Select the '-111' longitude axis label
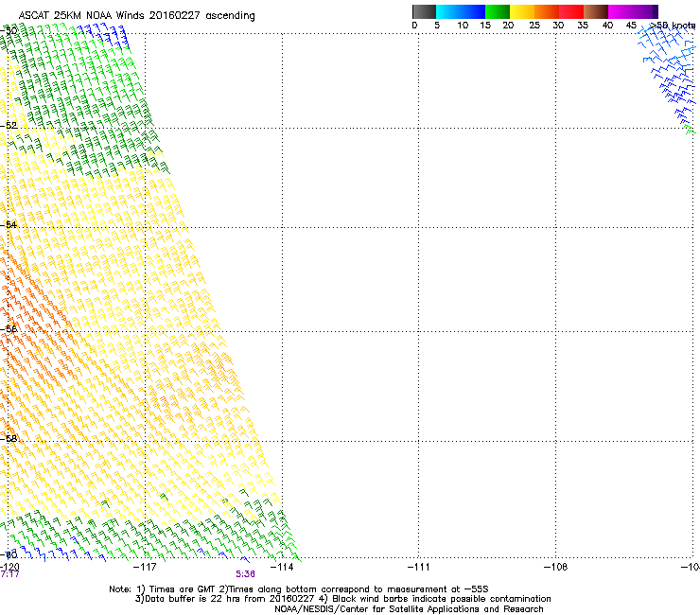The image size is (700, 615). point(419,567)
